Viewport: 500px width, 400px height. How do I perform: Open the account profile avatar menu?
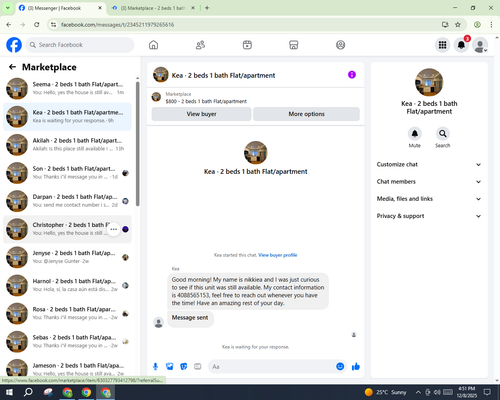tap(480, 45)
